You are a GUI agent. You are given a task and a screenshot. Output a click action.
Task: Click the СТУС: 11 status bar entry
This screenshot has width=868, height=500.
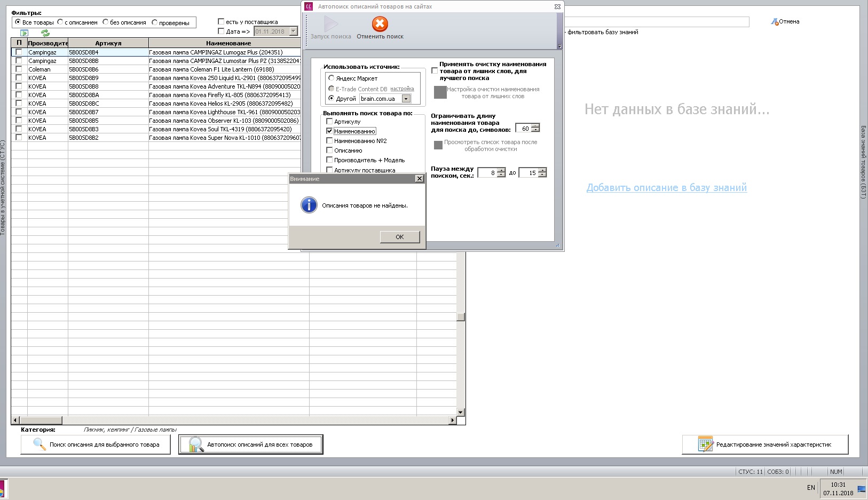tap(751, 472)
